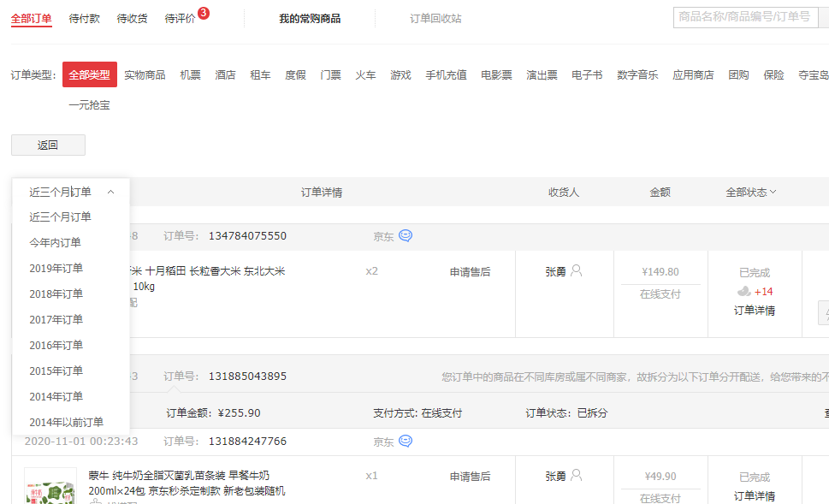Viewport: 829px width, 504px height.
Task: Filter orders by 租车
Action: tap(260, 75)
